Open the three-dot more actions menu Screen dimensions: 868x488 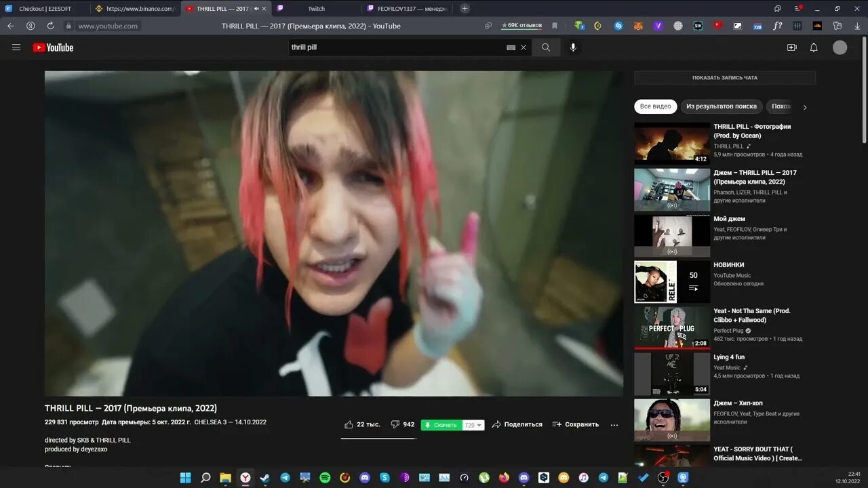click(614, 425)
